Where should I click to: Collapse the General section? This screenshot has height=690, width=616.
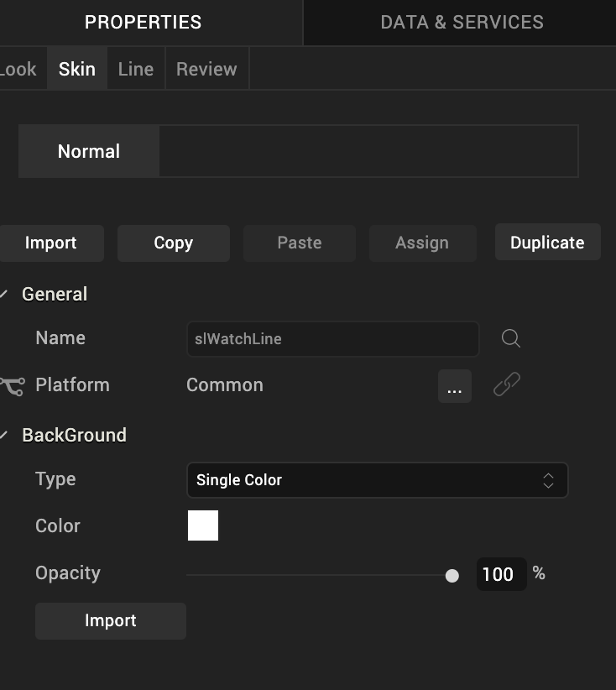tap(4, 294)
